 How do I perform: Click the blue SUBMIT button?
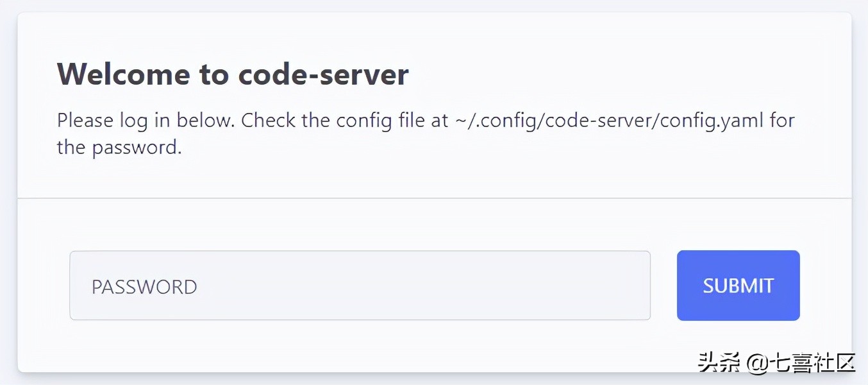[739, 286]
